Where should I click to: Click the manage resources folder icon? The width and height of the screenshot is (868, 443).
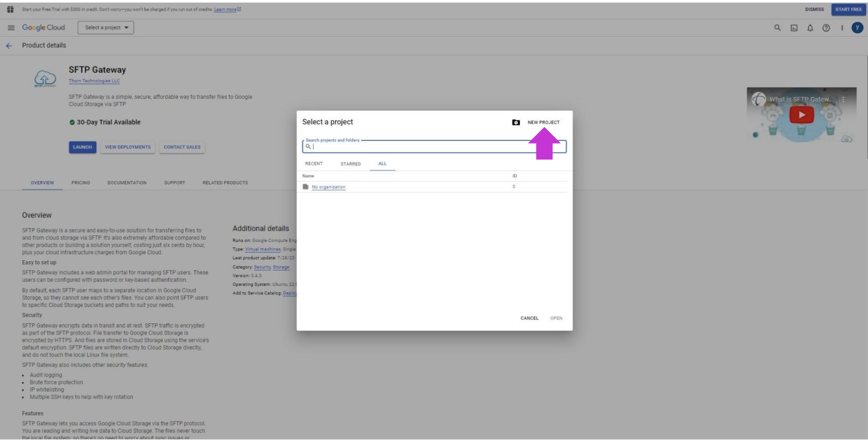[516, 122]
